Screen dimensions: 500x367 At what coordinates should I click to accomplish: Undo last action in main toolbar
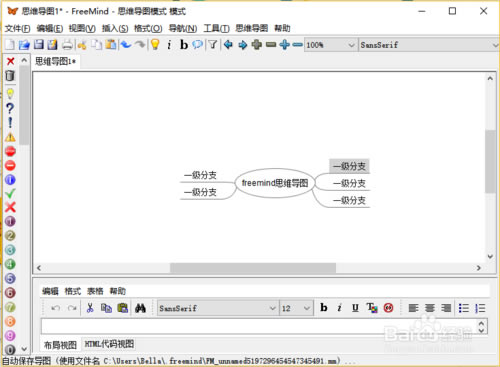(126, 45)
